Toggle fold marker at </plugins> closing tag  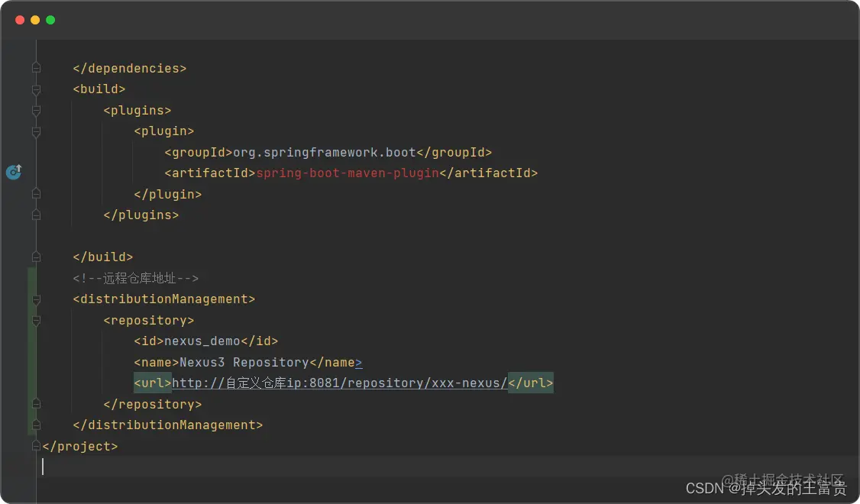pos(36,215)
